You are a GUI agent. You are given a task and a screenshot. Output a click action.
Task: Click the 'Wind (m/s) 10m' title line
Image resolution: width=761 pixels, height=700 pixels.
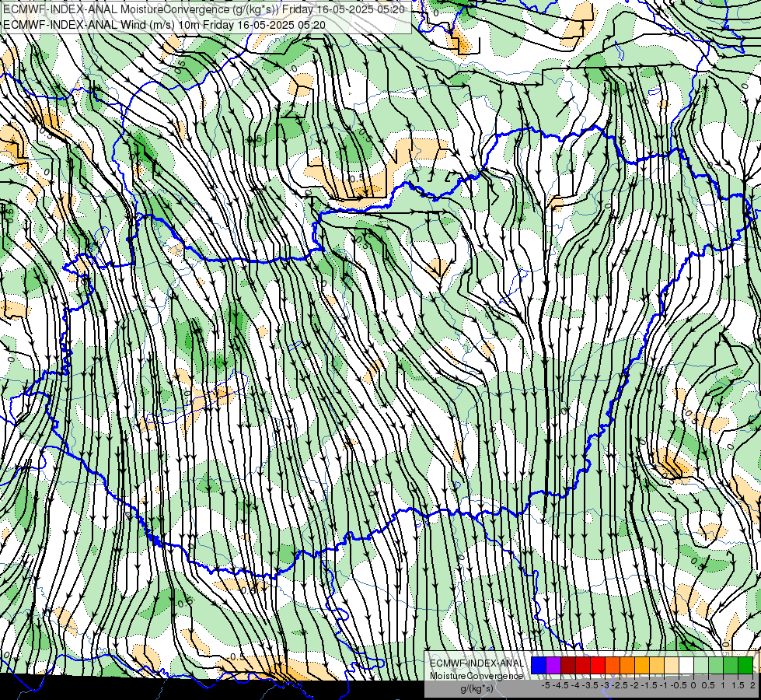[164, 25]
